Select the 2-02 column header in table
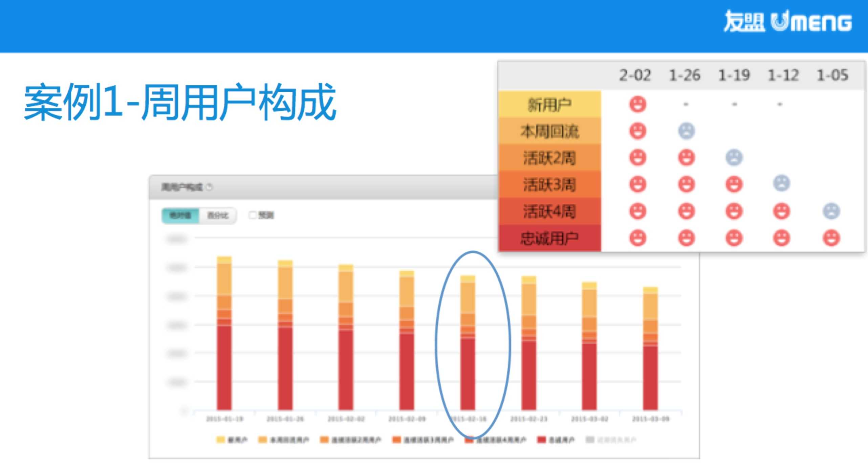 pyautogui.click(x=635, y=75)
